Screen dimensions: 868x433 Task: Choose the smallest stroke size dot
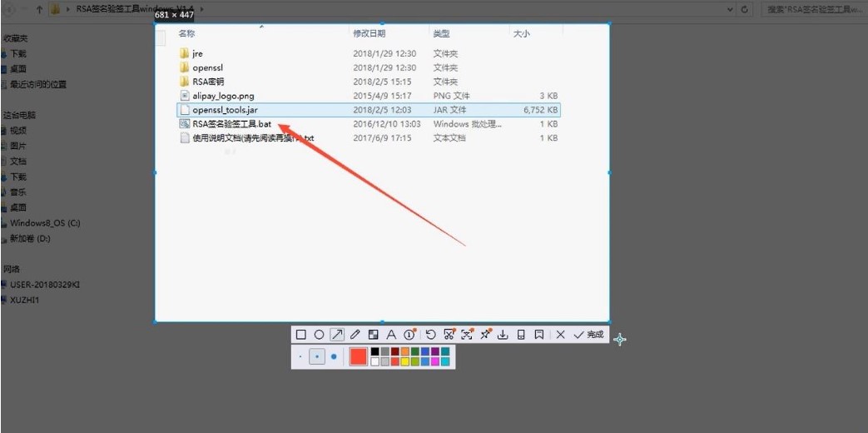pyautogui.click(x=301, y=357)
